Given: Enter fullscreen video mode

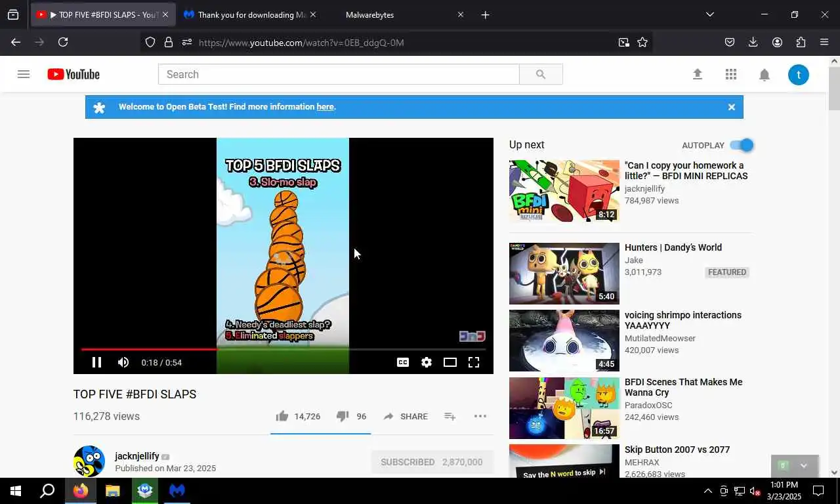Looking at the screenshot, I should click(x=474, y=362).
